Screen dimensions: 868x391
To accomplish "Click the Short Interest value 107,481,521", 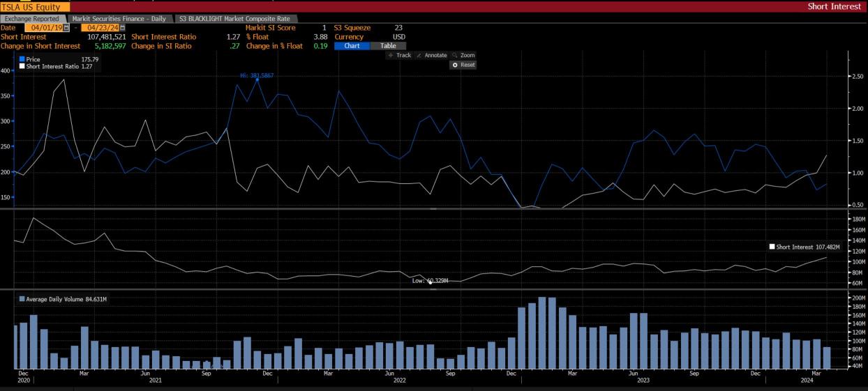I will pyautogui.click(x=107, y=37).
